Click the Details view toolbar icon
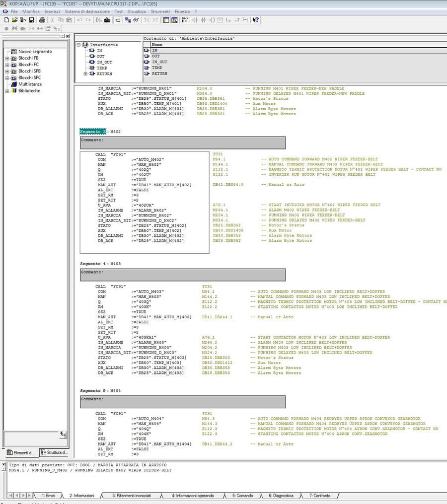This screenshot has width=447, height=504. pos(174,20)
